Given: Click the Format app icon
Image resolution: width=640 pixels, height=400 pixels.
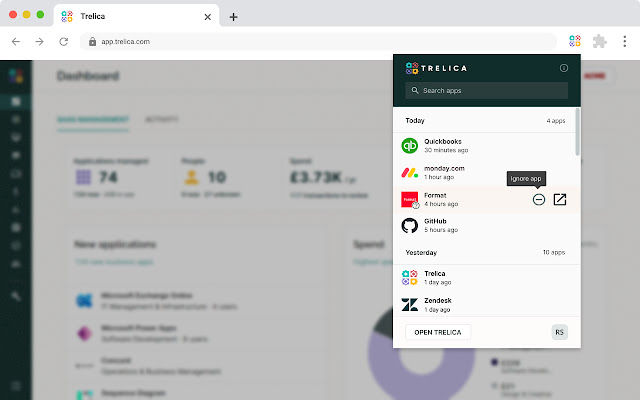Looking at the screenshot, I should [x=409, y=200].
